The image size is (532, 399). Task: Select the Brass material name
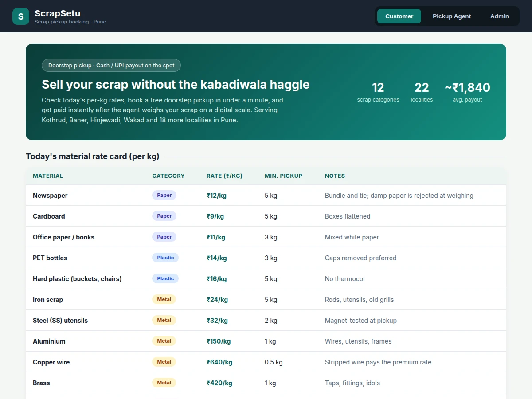41,383
